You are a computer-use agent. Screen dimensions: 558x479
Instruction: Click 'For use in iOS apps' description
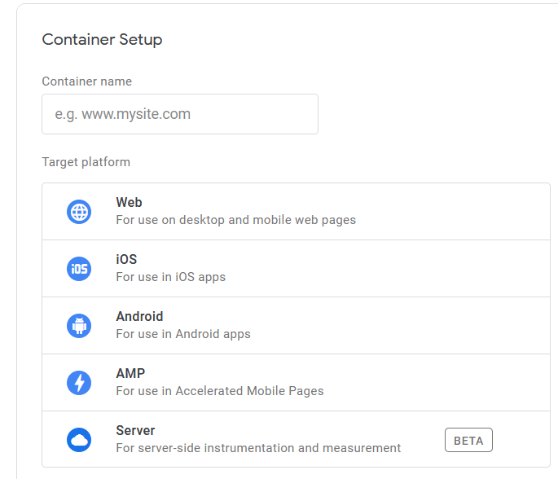pyautogui.click(x=171, y=277)
